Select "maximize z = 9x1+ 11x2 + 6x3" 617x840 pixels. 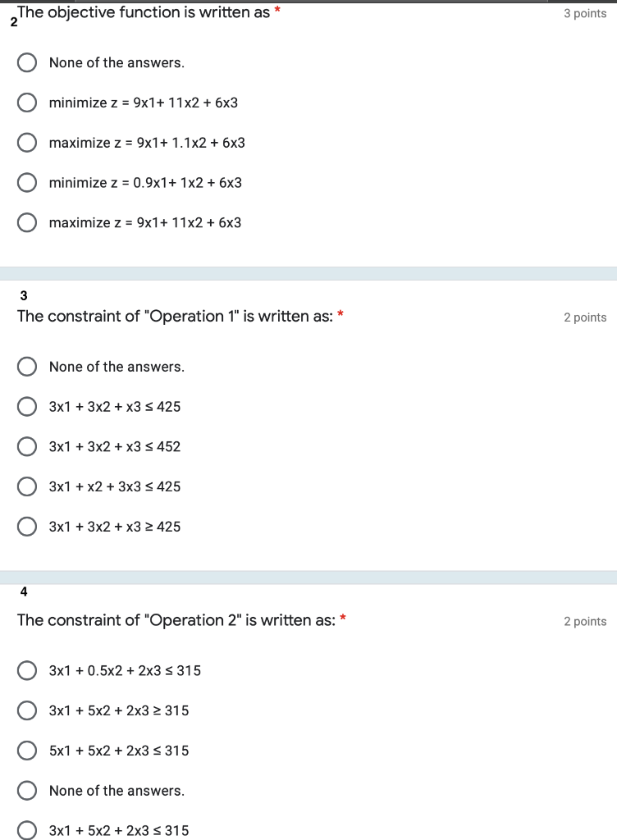[x=27, y=222]
